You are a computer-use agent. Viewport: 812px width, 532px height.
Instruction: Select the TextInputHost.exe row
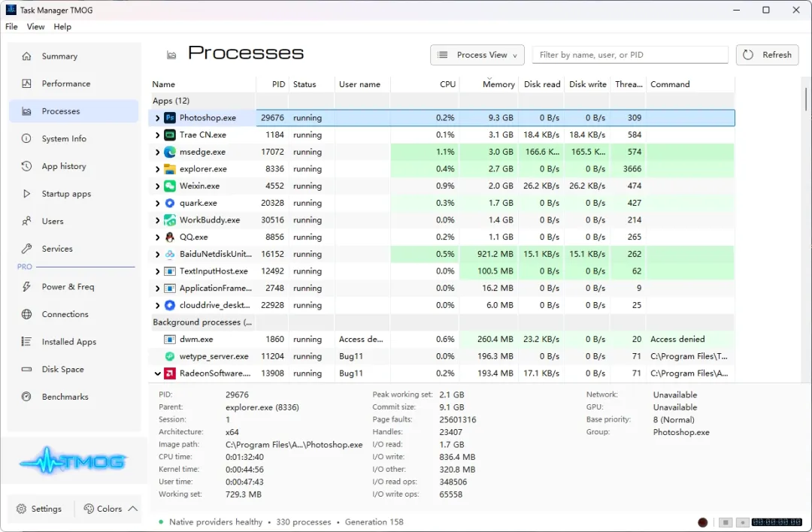[441, 271]
